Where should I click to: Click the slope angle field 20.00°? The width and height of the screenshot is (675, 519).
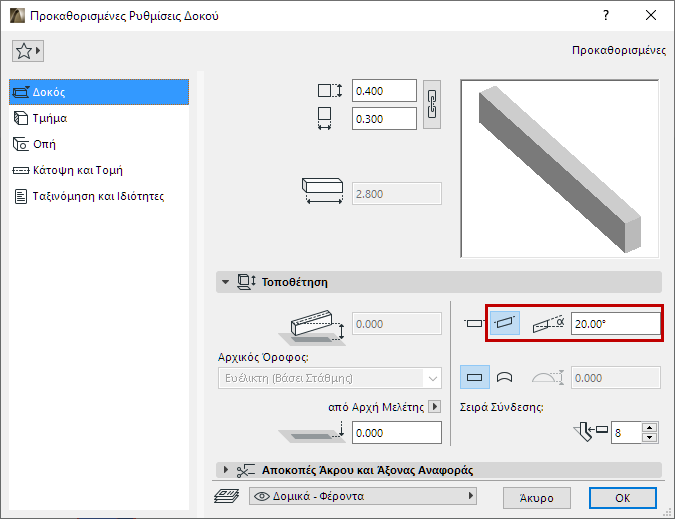click(616, 324)
